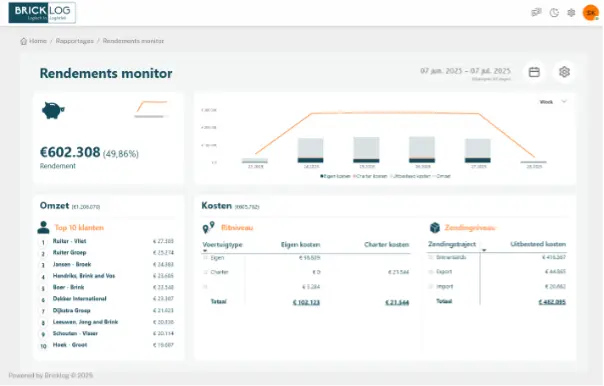604x386 pixels.
Task: Open the Charter kosten total amount link
Action: click(397, 302)
